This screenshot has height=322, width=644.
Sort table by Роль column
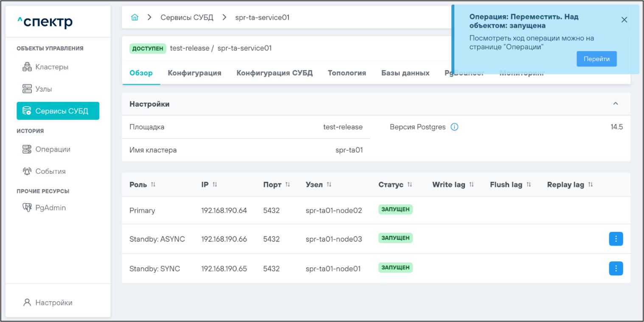pyautogui.click(x=153, y=185)
